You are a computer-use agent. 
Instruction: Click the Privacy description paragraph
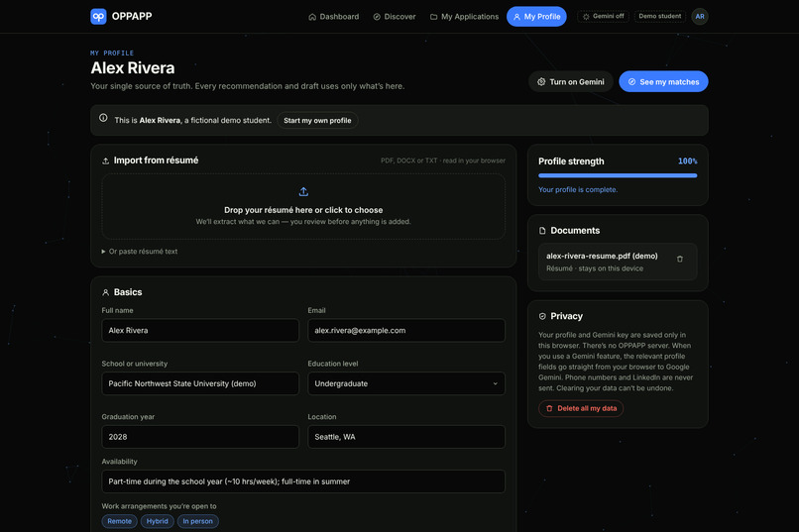(616, 362)
